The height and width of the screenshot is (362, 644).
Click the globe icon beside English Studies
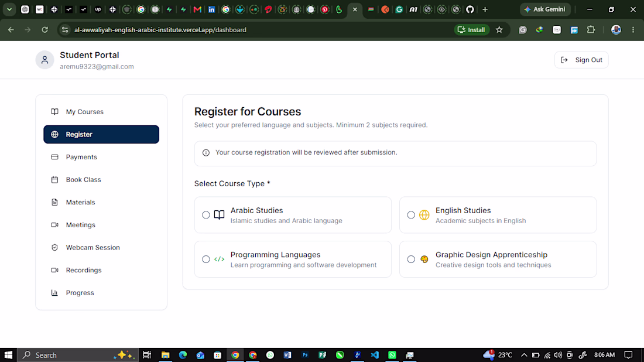click(x=424, y=215)
